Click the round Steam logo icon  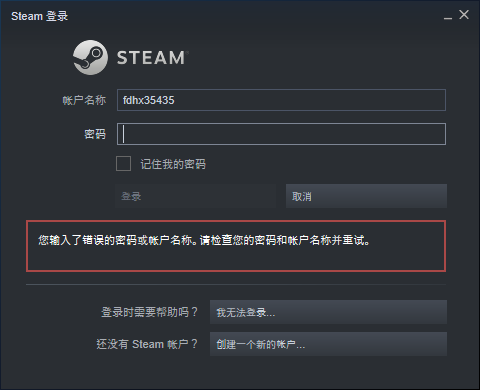(x=90, y=57)
